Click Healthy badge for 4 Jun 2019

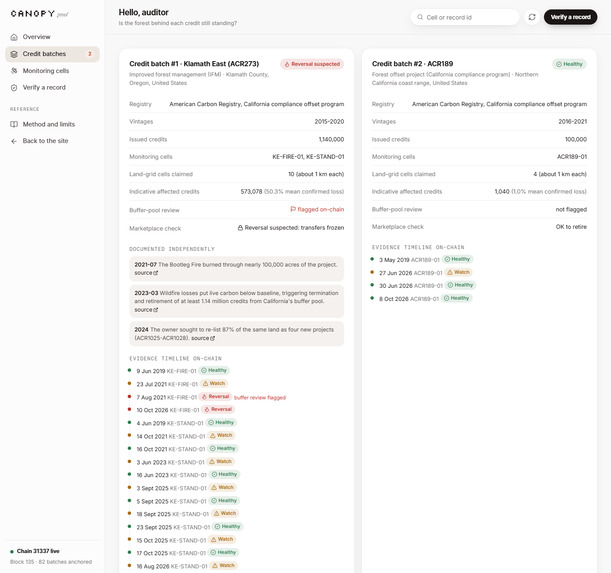(x=221, y=423)
